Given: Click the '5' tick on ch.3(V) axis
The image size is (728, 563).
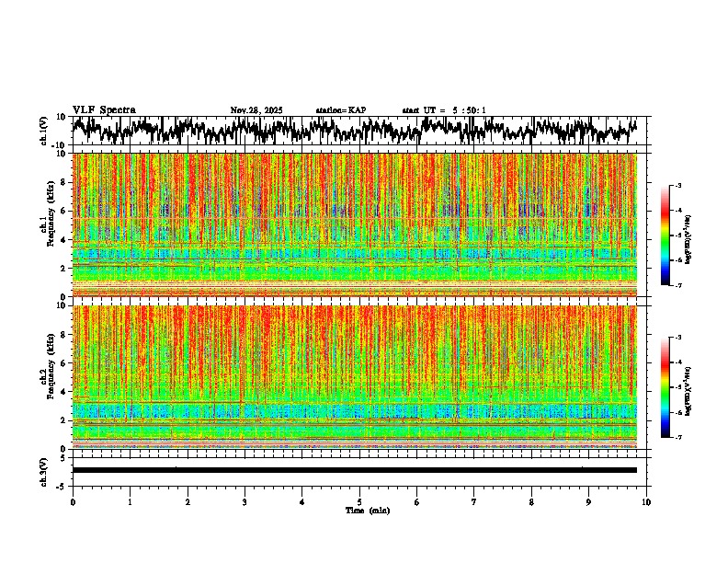Looking at the screenshot, I should click(64, 458).
